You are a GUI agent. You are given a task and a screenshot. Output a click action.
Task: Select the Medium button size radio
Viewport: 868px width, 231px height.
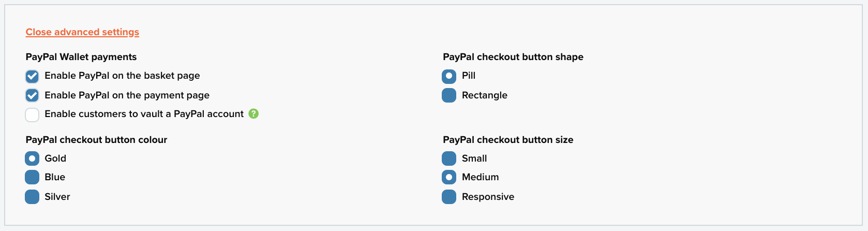pos(449,177)
